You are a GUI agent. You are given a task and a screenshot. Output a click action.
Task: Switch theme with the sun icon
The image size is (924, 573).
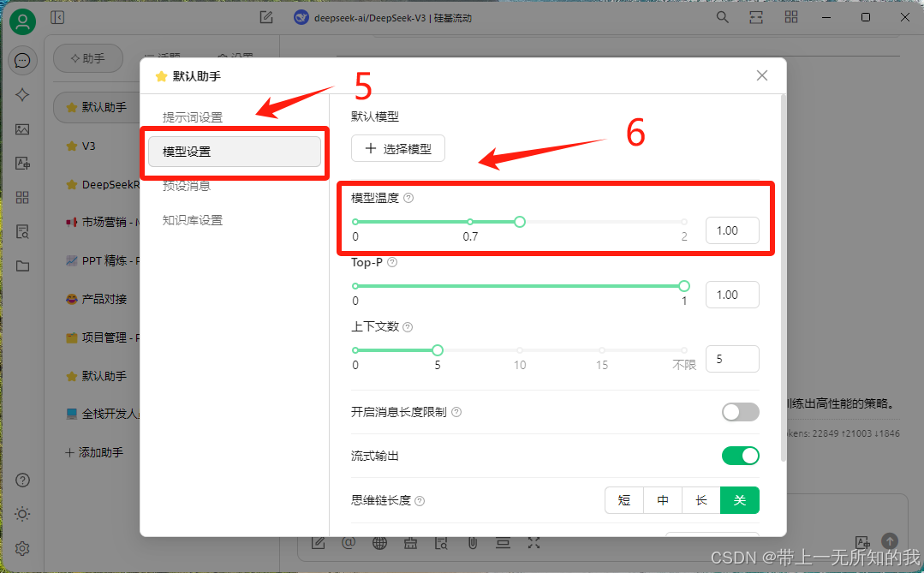pyautogui.click(x=22, y=514)
